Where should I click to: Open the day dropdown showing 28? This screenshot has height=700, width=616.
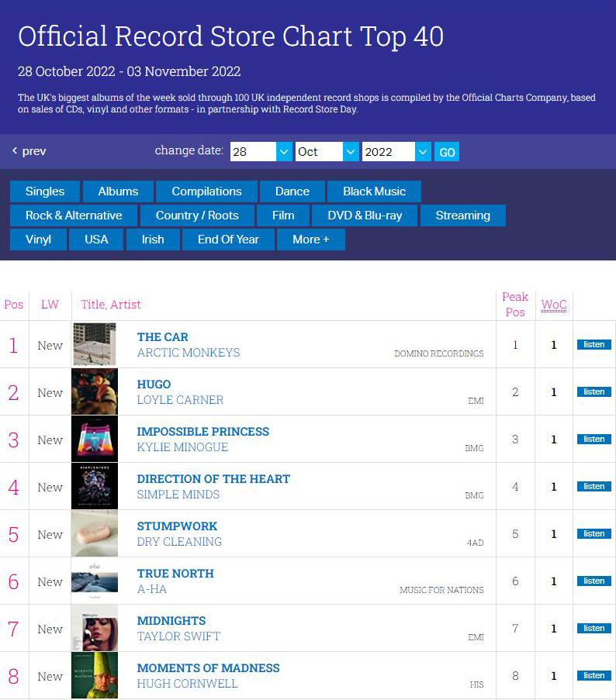pyautogui.click(x=261, y=152)
